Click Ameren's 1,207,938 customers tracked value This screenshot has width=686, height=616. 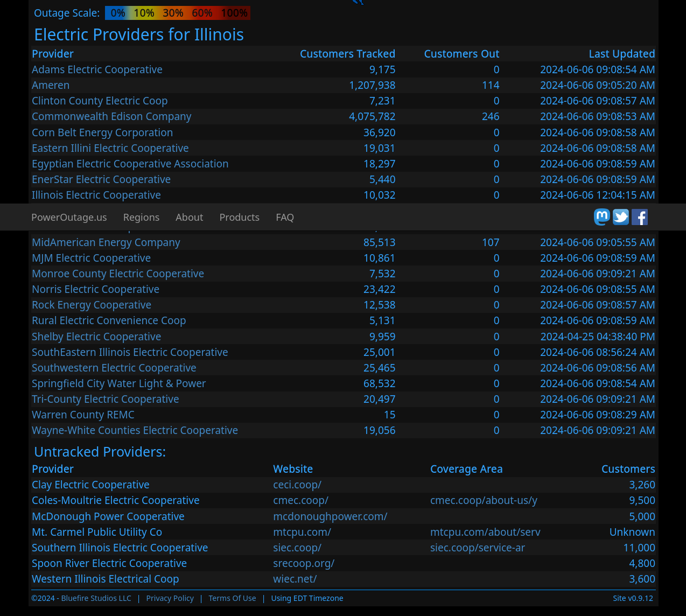pyautogui.click(x=372, y=85)
